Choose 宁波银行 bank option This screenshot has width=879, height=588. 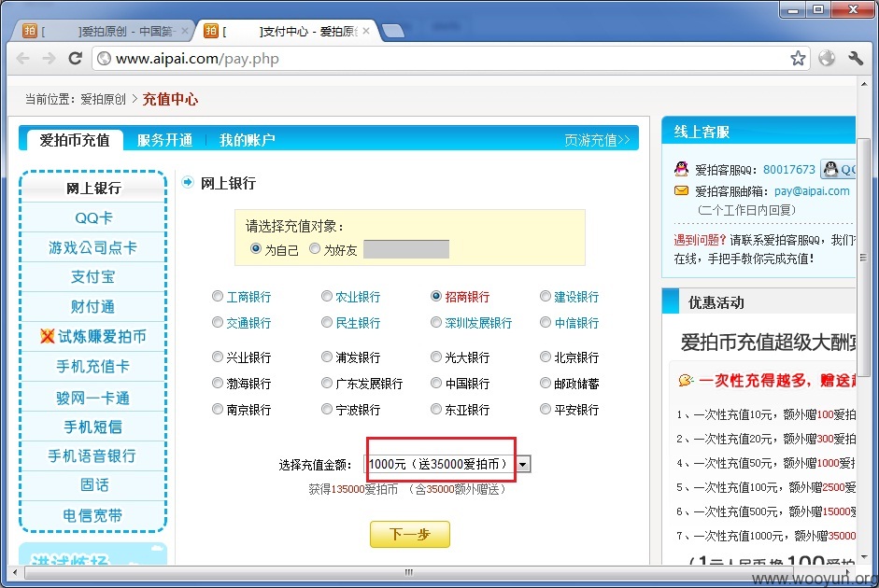click(327, 410)
